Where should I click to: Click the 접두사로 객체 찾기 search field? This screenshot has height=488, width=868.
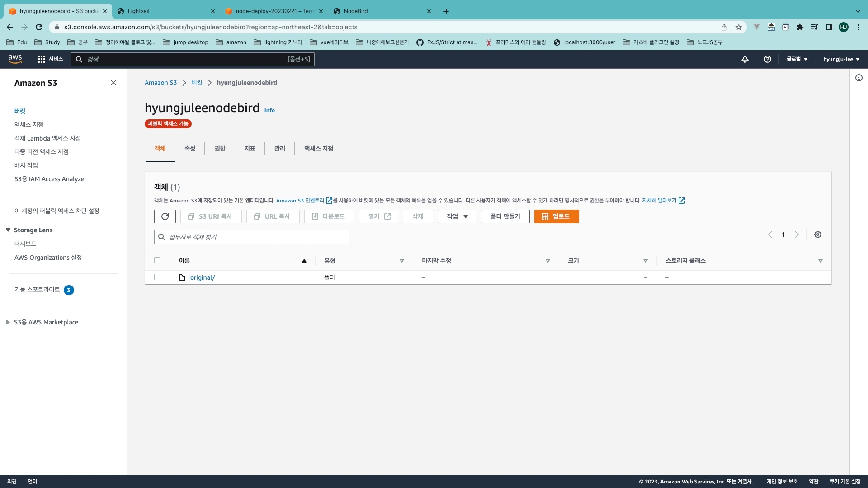252,237
